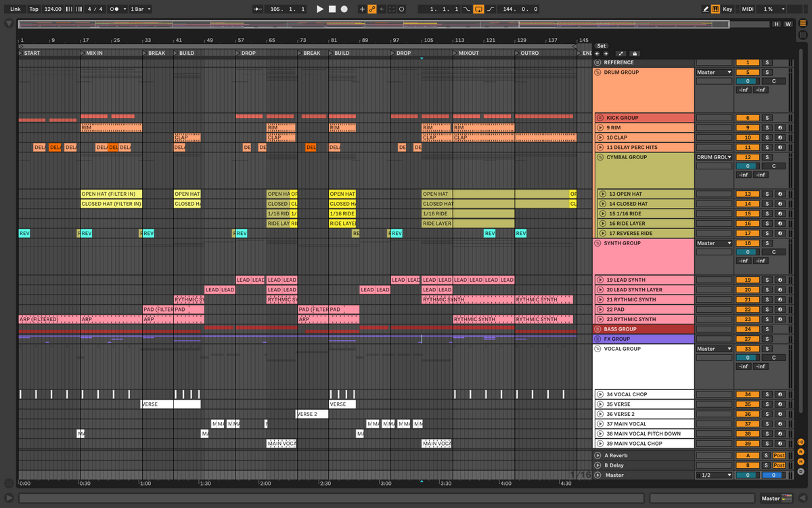Toggle the Loop switch in transport
This screenshot has width=812, height=508.
click(478, 9)
